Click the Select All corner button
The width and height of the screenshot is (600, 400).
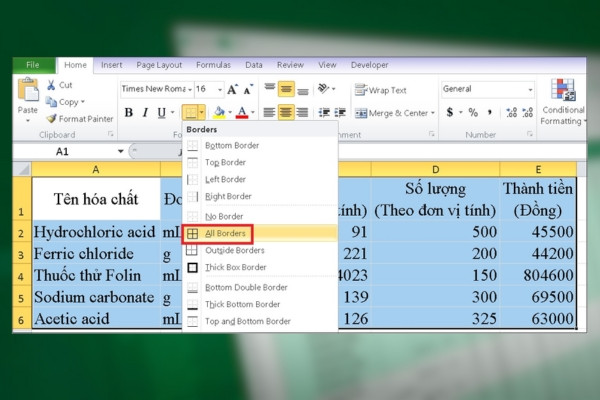click(x=22, y=169)
